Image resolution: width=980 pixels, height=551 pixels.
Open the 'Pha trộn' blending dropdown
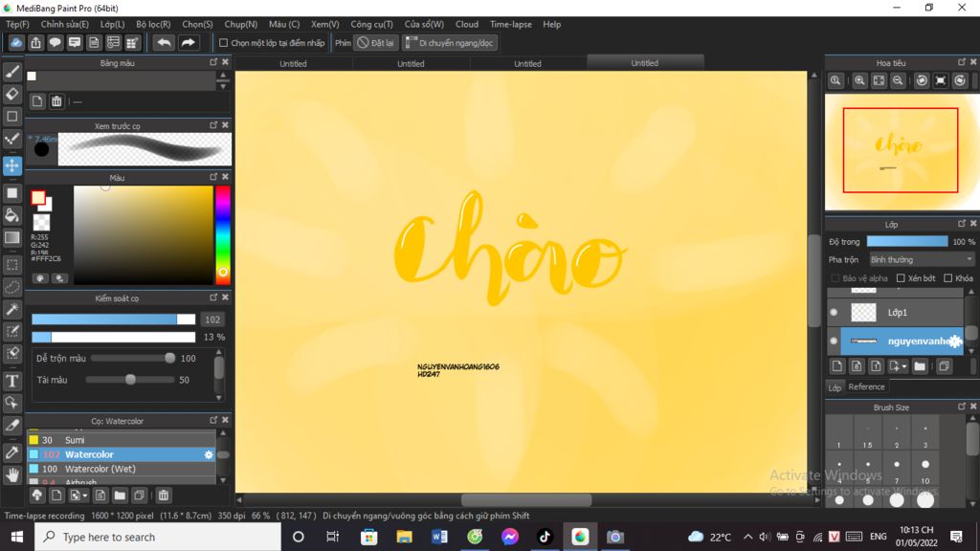(922, 259)
